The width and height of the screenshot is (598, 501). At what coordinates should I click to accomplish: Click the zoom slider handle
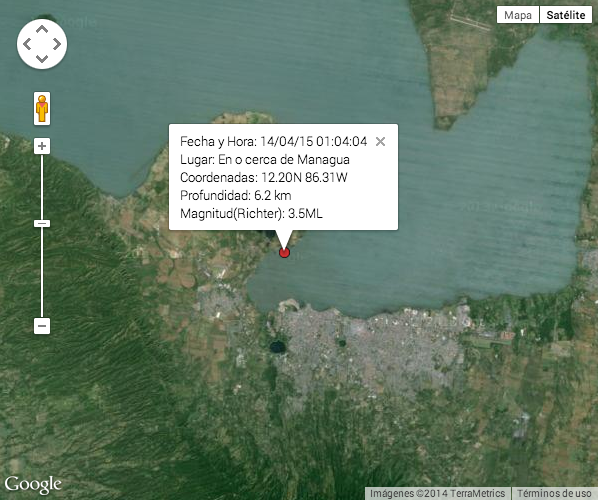[42, 223]
